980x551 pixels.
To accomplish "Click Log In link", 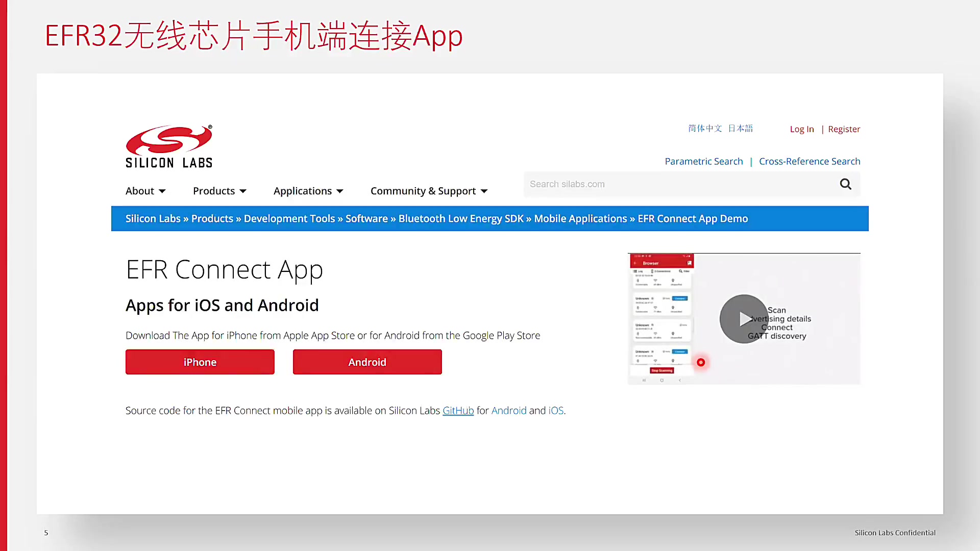I will pyautogui.click(x=802, y=129).
